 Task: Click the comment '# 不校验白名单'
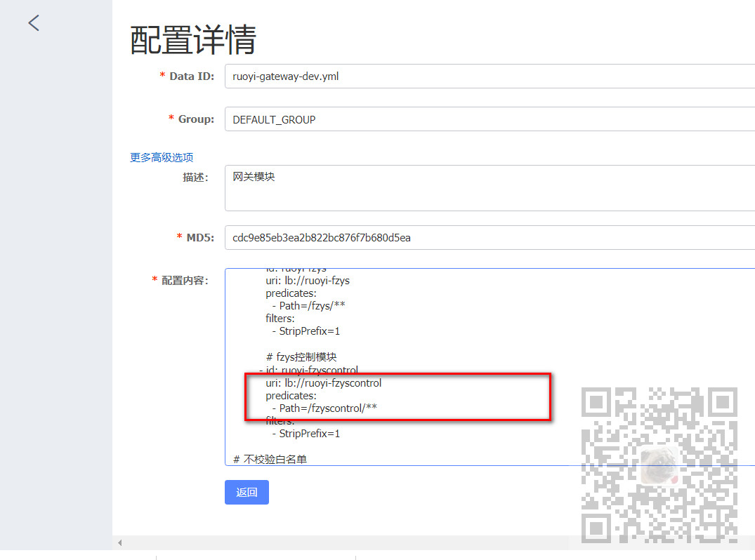click(270, 460)
